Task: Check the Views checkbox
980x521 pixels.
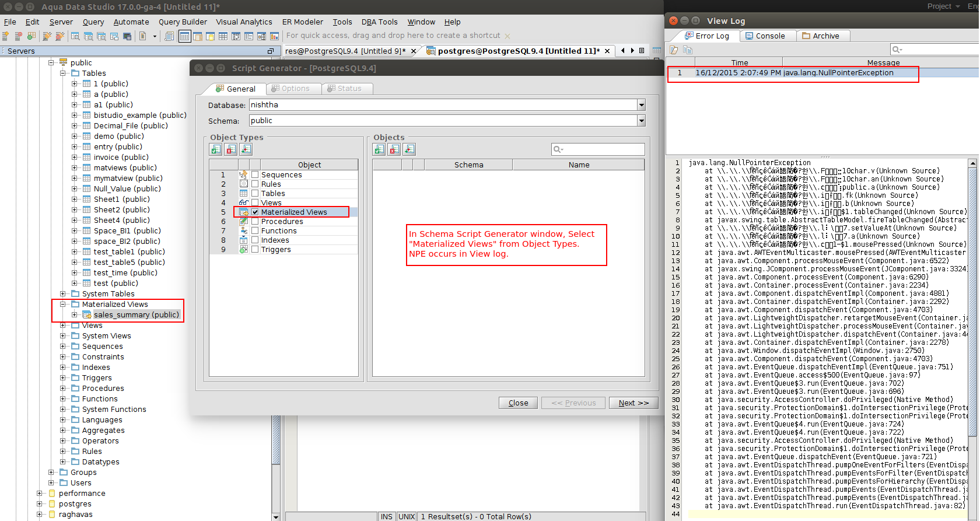Action: coord(255,202)
